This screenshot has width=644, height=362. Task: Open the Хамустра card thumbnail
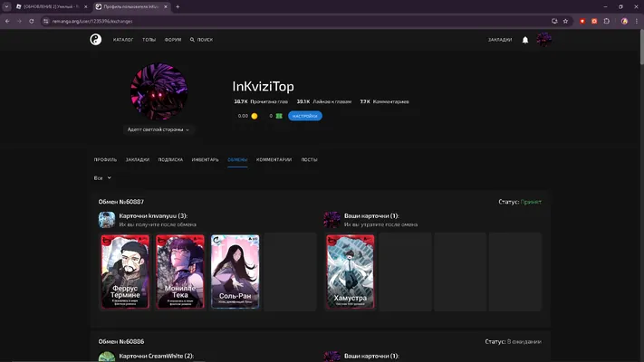(351, 271)
